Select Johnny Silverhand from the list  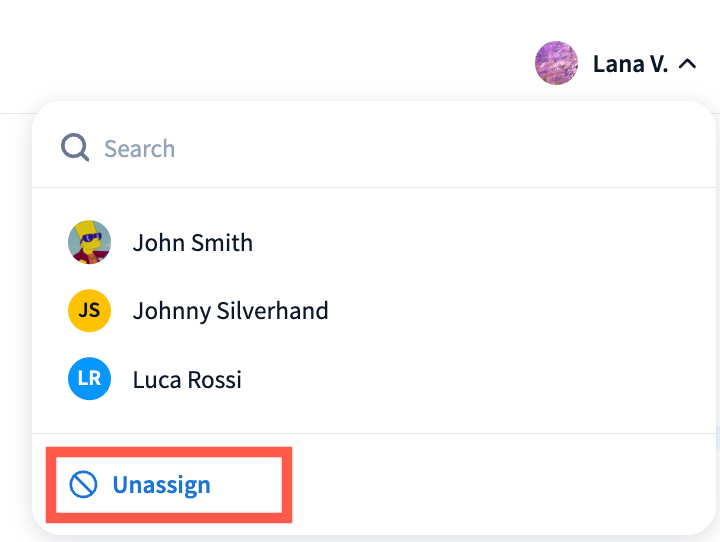230,311
